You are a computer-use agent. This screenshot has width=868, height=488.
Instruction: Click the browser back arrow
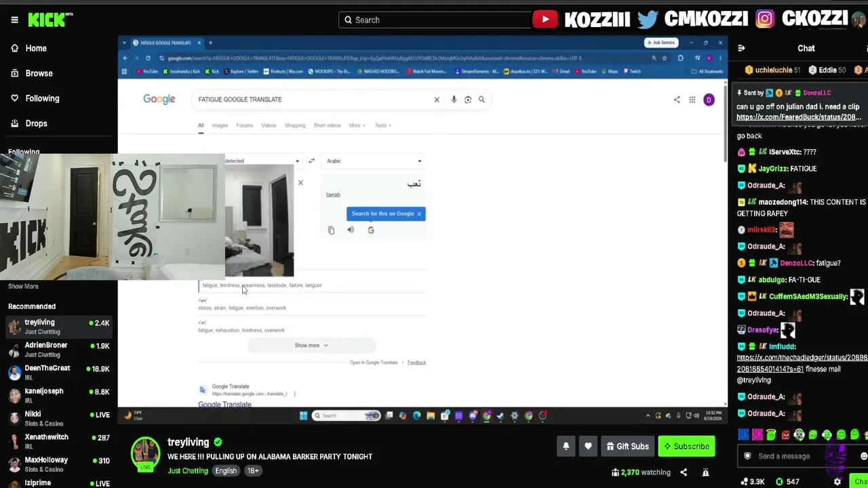tap(125, 58)
